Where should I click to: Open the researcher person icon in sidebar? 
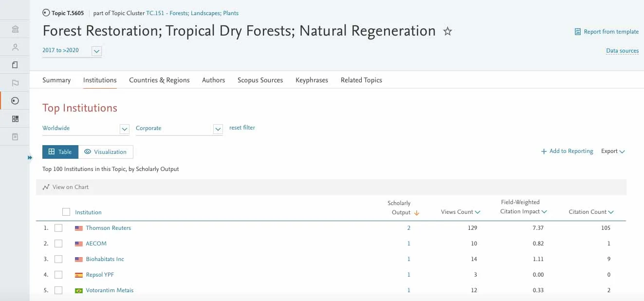[15, 47]
